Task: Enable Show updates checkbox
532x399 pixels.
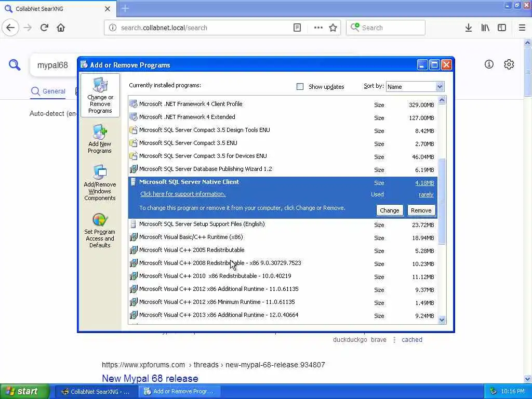Action: 300,87
